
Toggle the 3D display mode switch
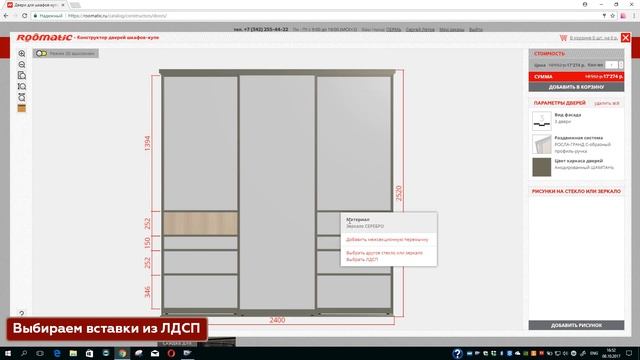tap(41, 53)
